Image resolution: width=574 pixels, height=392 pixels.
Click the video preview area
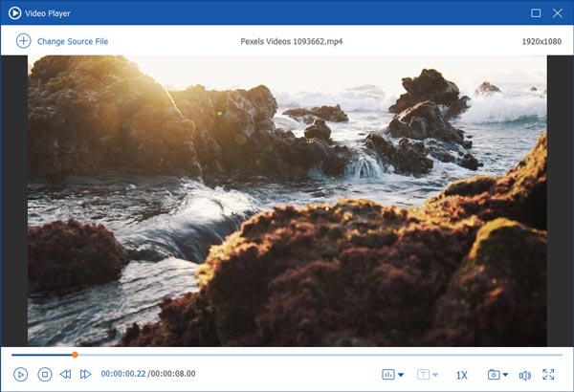pos(287,201)
